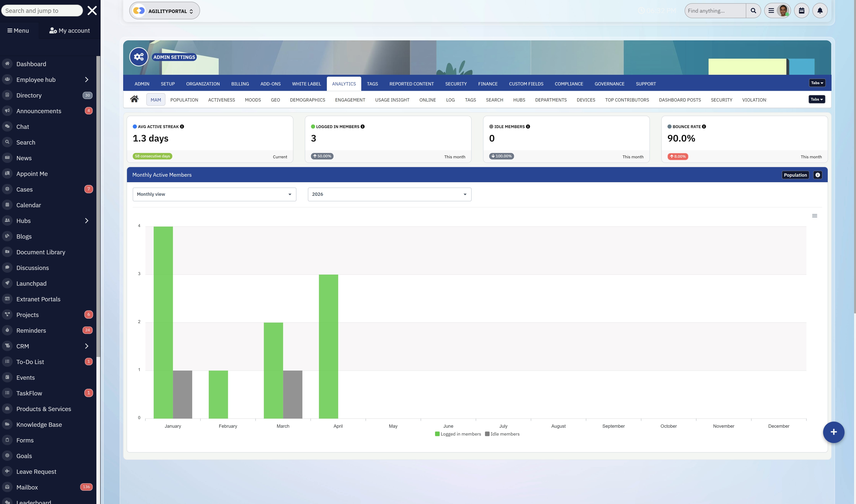Click the blue floating plus button
The image size is (856, 504).
[x=833, y=432]
